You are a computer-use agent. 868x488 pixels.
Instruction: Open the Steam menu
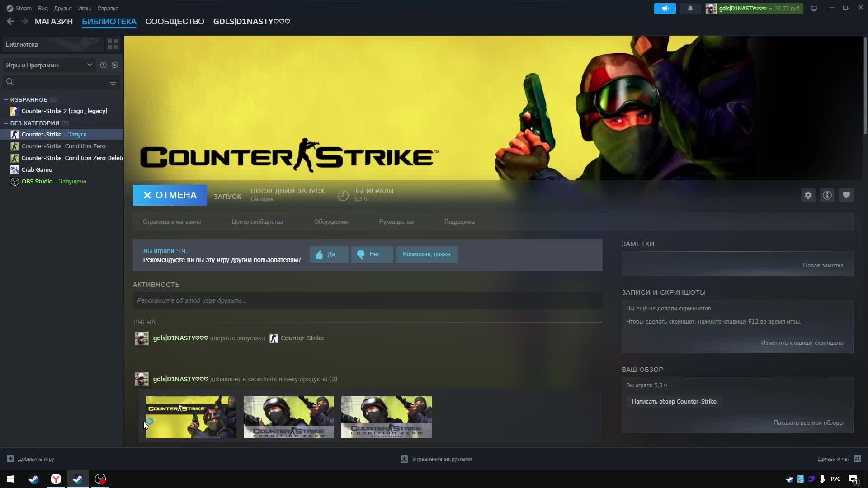pos(19,8)
